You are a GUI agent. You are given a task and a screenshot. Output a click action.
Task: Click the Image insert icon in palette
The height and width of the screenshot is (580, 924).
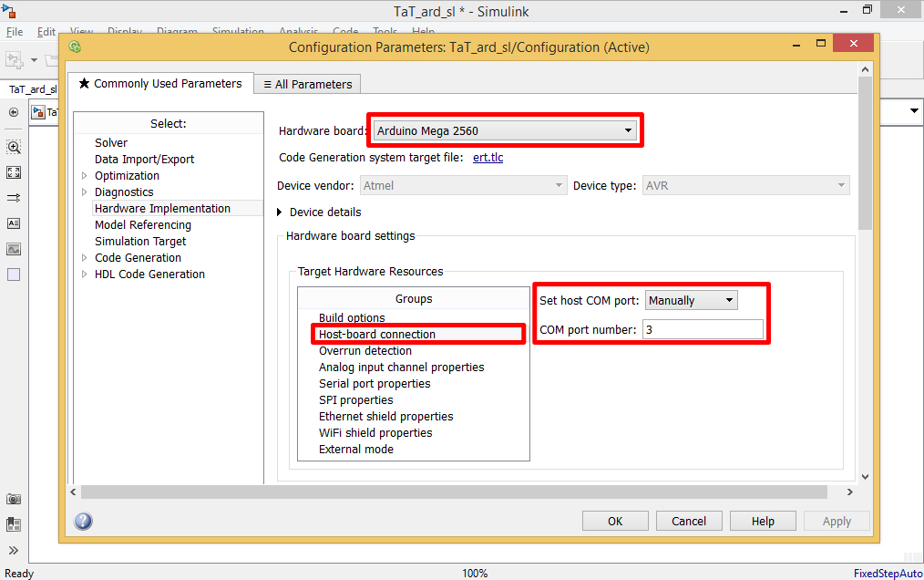[x=14, y=249]
